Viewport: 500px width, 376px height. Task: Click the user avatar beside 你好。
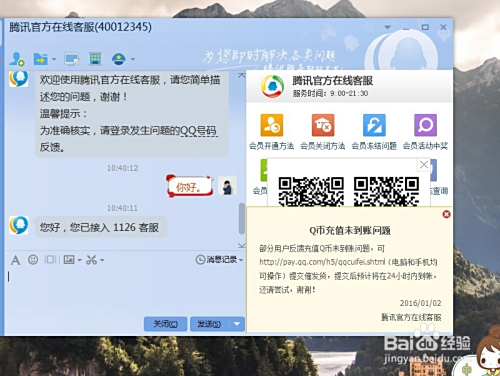pos(228,186)
